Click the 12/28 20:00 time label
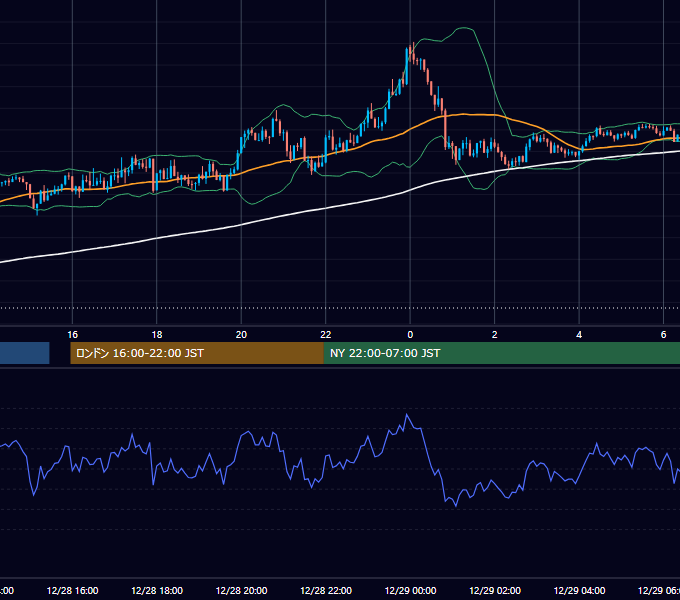This screenshot has height=600, width=680. click(x=242, y=590)
